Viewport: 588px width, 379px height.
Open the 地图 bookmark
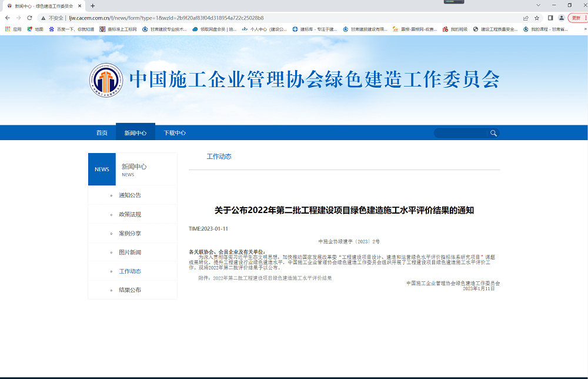coord(35,28)
